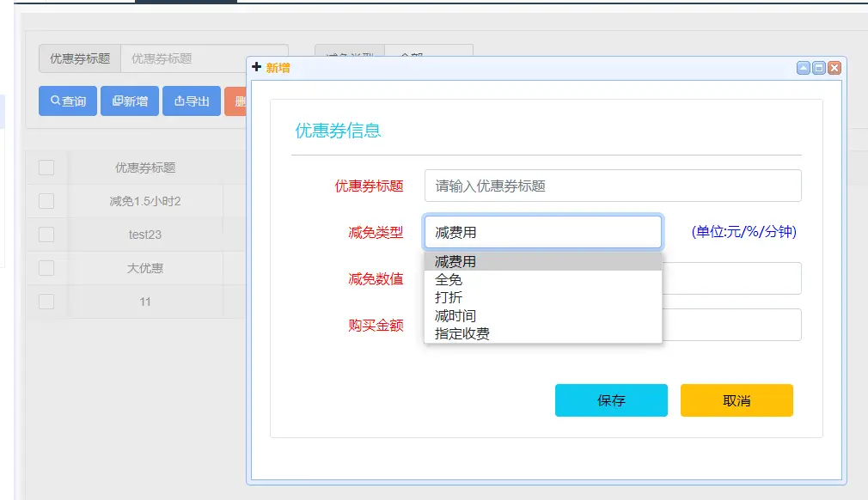Click the blue 新增 toolbar button
868x500 pixels.
point(130,101)
